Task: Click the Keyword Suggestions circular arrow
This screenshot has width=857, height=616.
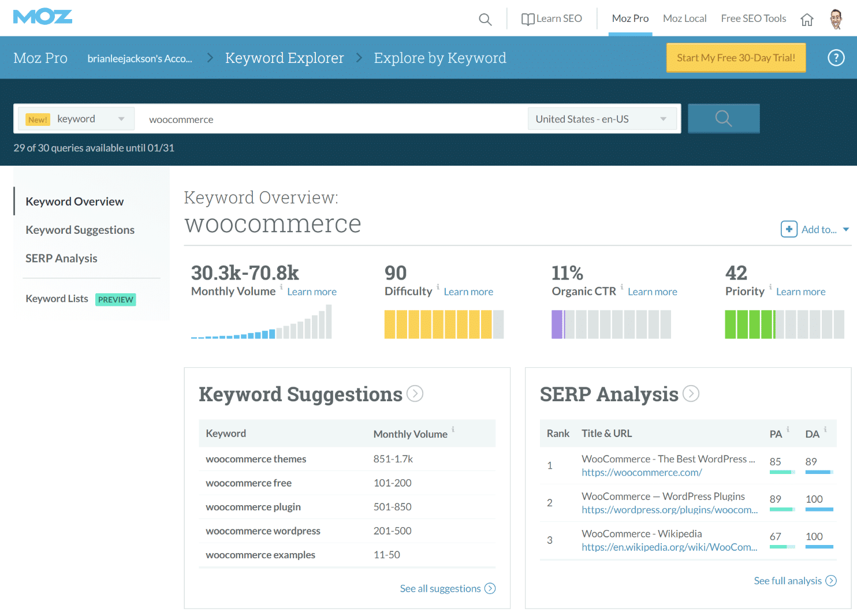Action: (414, 393)
